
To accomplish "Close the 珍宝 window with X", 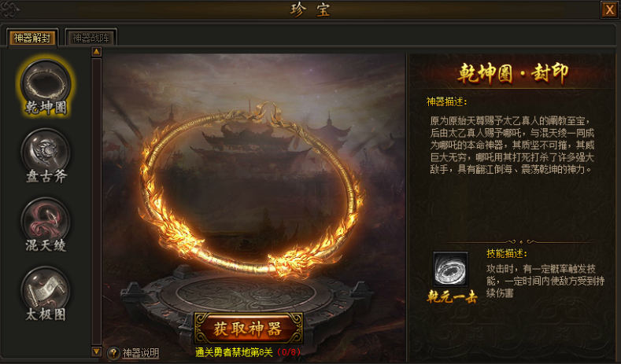I will (x=609, y=9).
